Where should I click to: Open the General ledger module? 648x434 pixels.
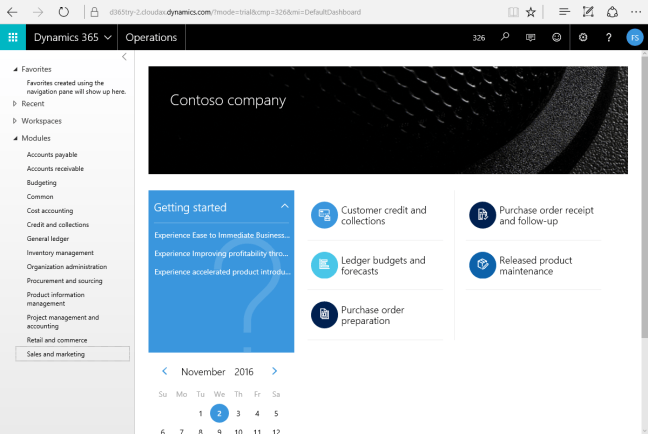pyautogui.click(x=48, y=239)
